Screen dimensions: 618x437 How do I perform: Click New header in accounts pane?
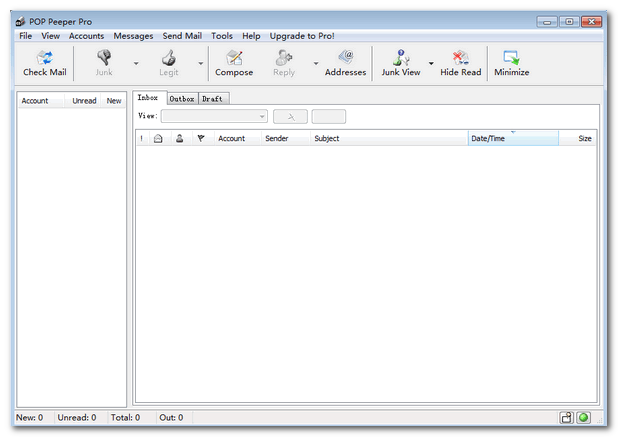114,101
